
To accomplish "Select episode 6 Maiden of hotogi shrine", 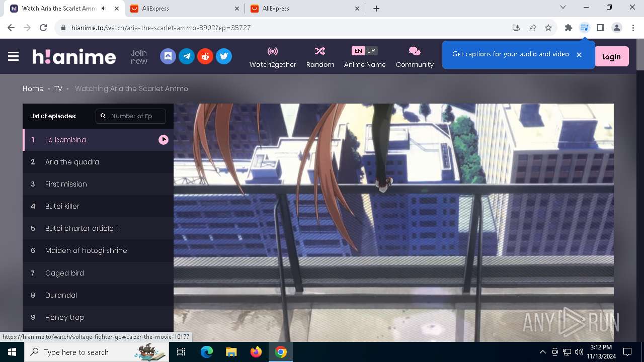I will click(98, 250).
